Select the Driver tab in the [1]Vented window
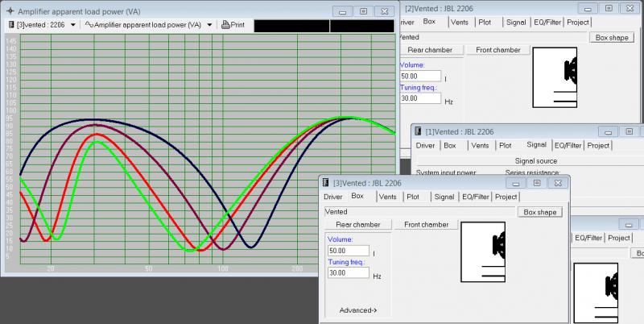644x324 pixels. tap(424, 146)
